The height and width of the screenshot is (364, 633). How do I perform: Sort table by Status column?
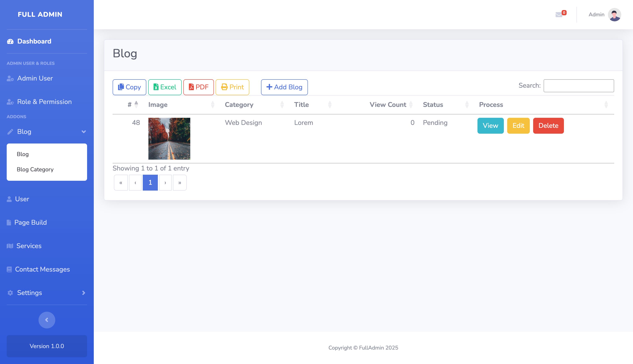[433, 105]
